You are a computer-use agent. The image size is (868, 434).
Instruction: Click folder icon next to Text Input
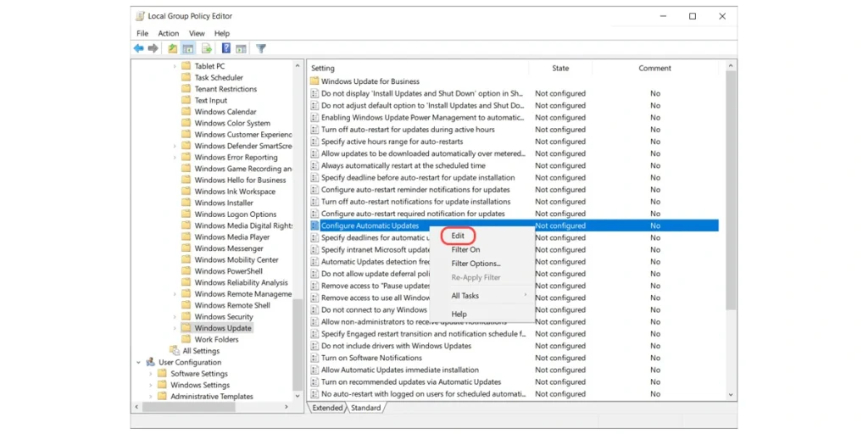[x=186, y=100]
